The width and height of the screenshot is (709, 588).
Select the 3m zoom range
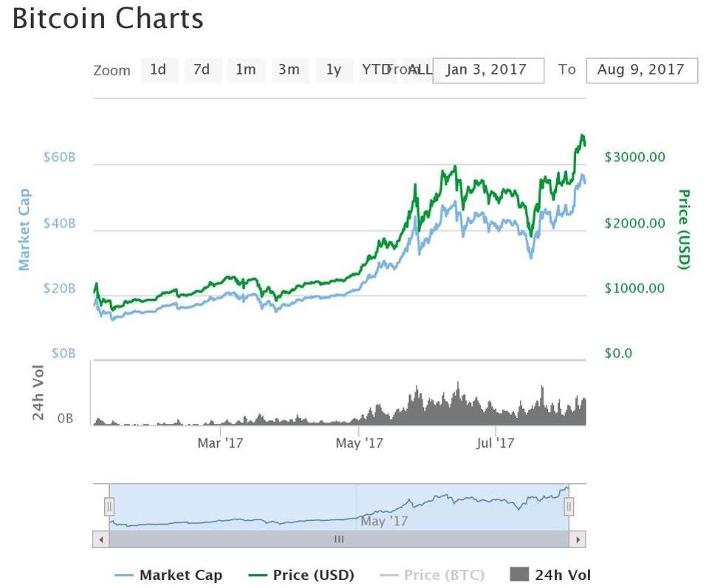pos(290,70)
